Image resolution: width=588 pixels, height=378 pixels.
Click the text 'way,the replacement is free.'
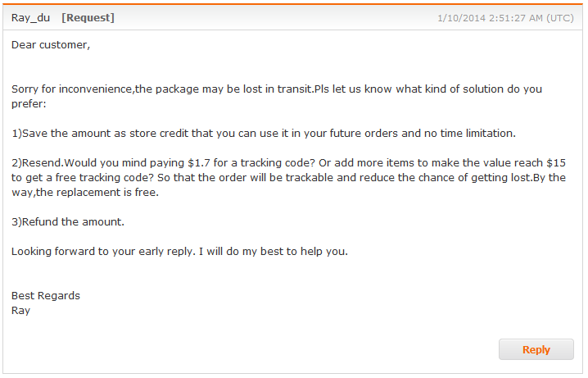(85, 192)
